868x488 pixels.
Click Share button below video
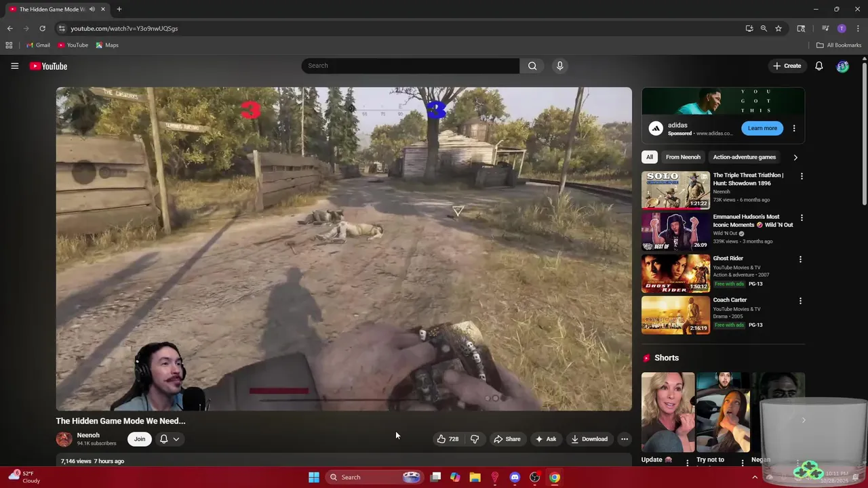point(507,439)
